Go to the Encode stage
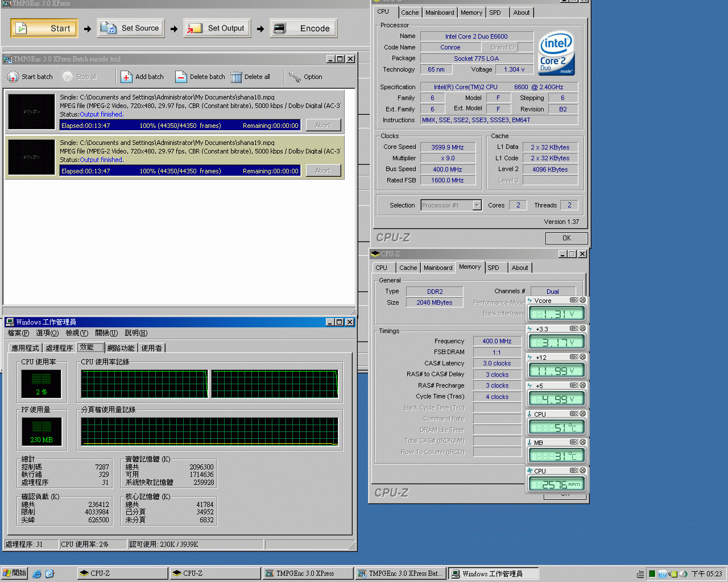The height and width of the screenshot is (582, 728). (x=304, y=28)
